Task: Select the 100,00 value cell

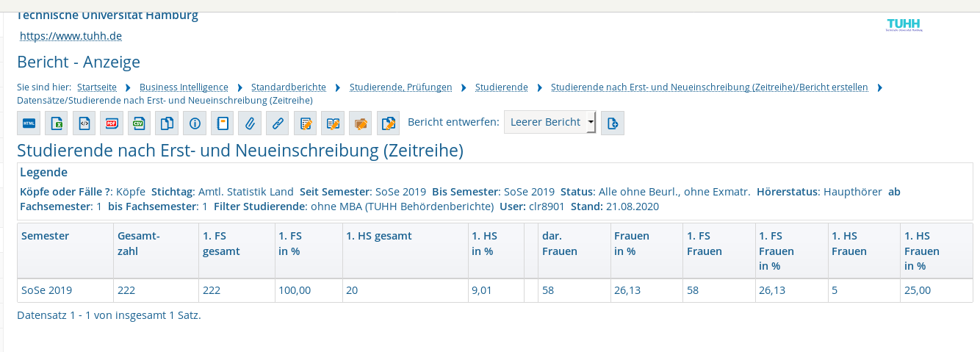Action: (309, 290)
